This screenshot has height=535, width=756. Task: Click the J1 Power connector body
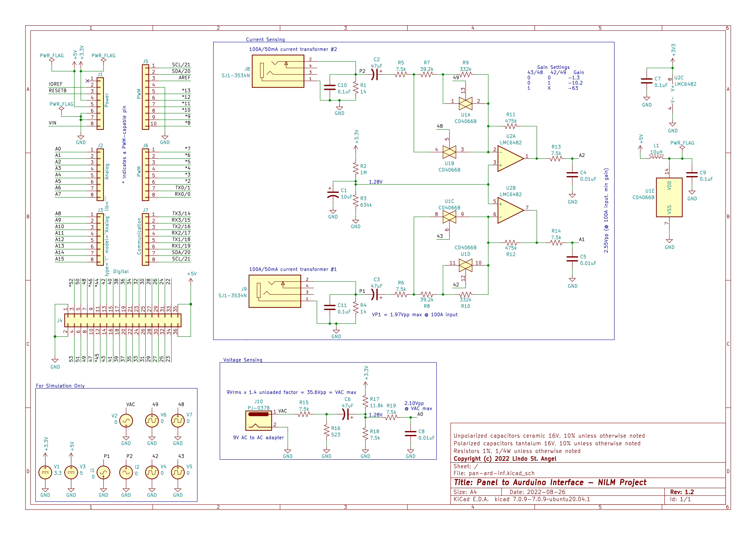[x=100, y=104]
